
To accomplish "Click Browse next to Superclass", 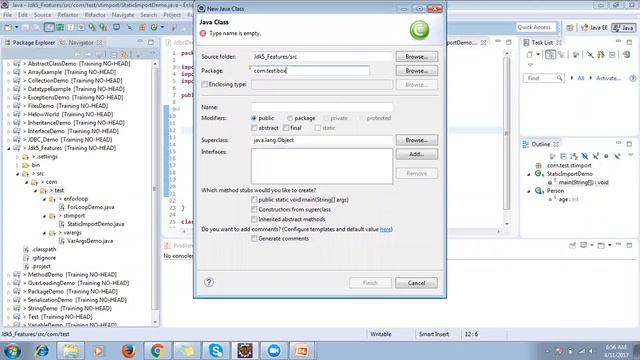I will coord(416,140).
